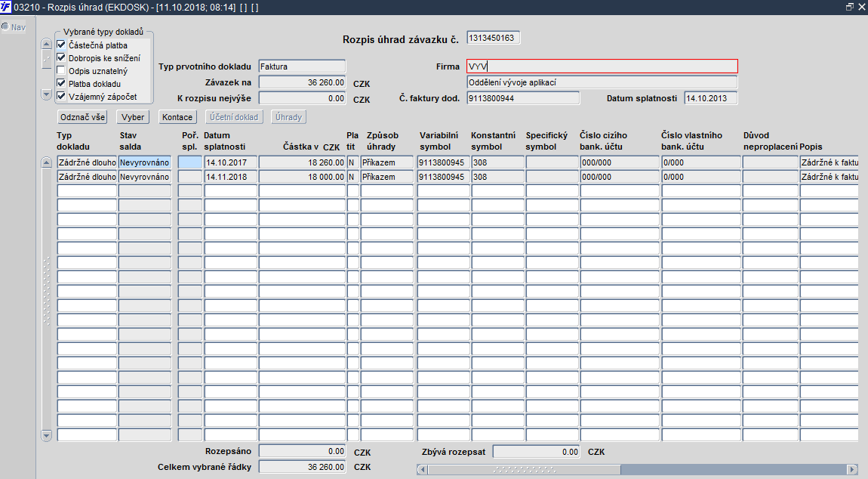Click Variabilní symbol cell in the 14.11.2018 row
This screenshot has width=868, height=479.
[443, 177]
